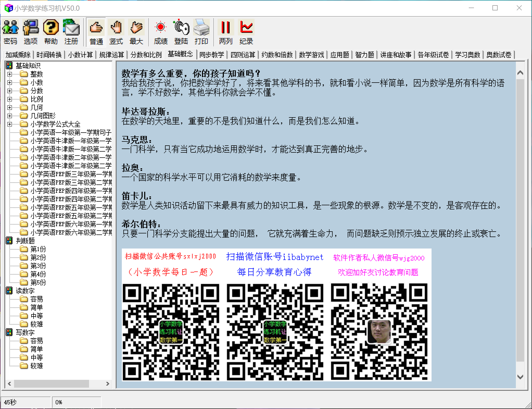Select the 竖式 vertical mode icon

click(x=116, y=32)
